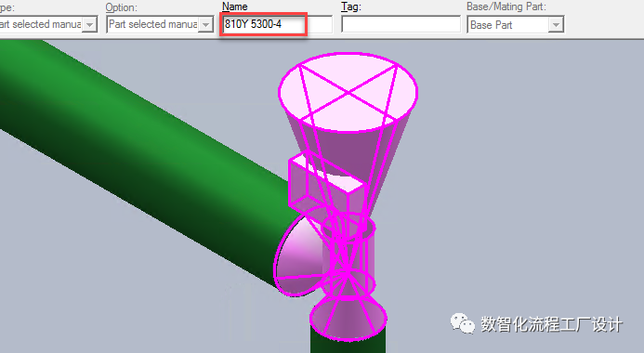Focus the empty Tag input field
644x353 pixels.
pyautogui.click(x=401, y=24)
